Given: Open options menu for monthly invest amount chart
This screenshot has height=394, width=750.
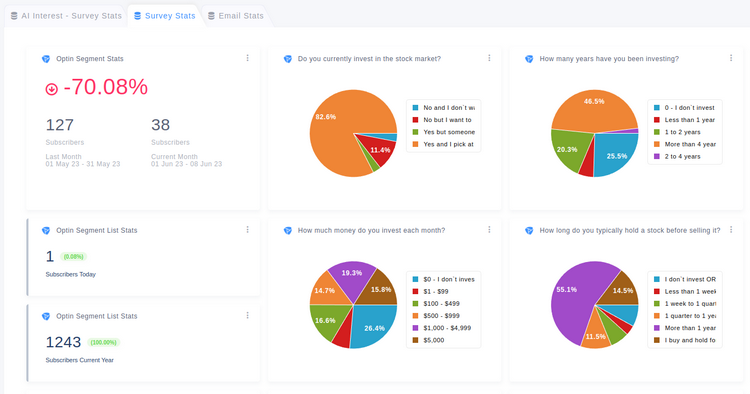Looking at the screenshot, I should point(489,230).
